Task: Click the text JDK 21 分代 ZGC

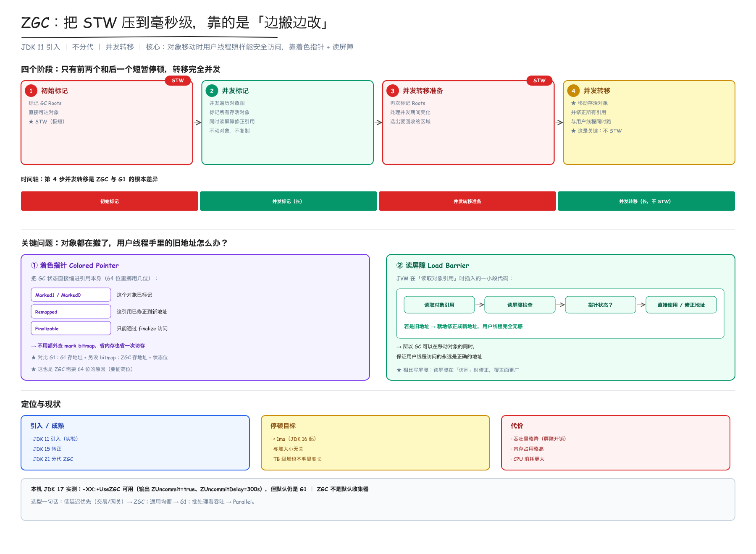Action: (x=53, y=459)
